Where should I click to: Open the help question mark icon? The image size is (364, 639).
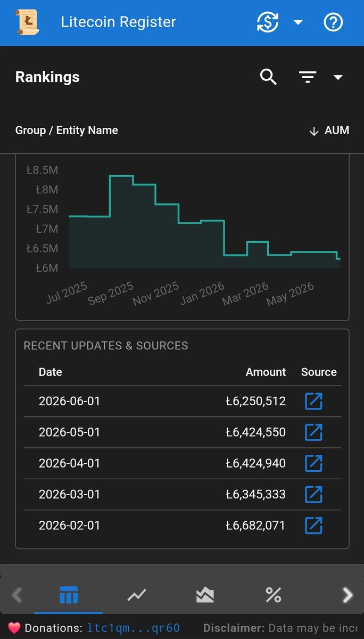(x=334, y=22)
